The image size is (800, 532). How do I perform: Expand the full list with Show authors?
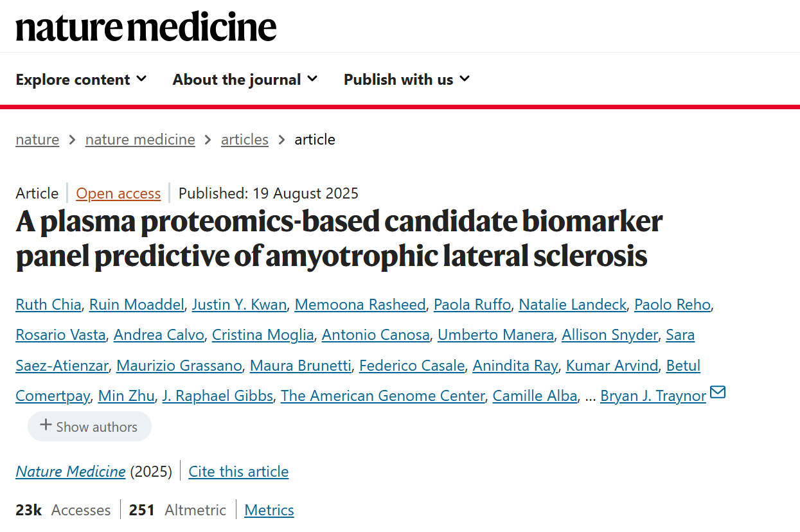pos(89,427)
